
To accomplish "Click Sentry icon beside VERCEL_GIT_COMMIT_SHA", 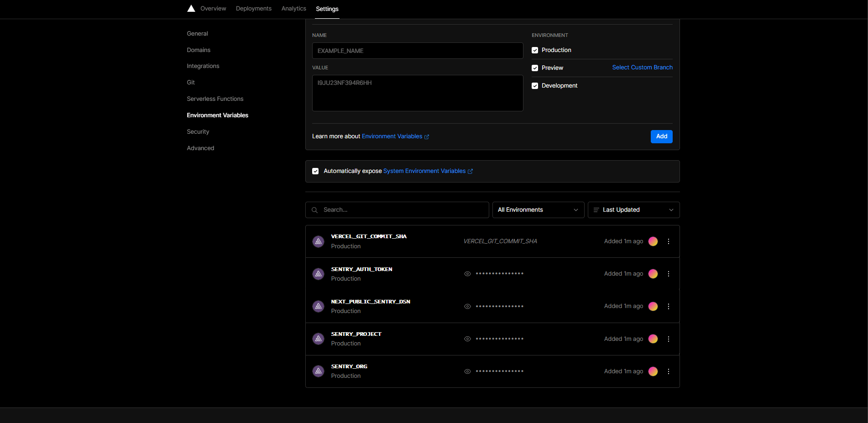I will [319, 241].
